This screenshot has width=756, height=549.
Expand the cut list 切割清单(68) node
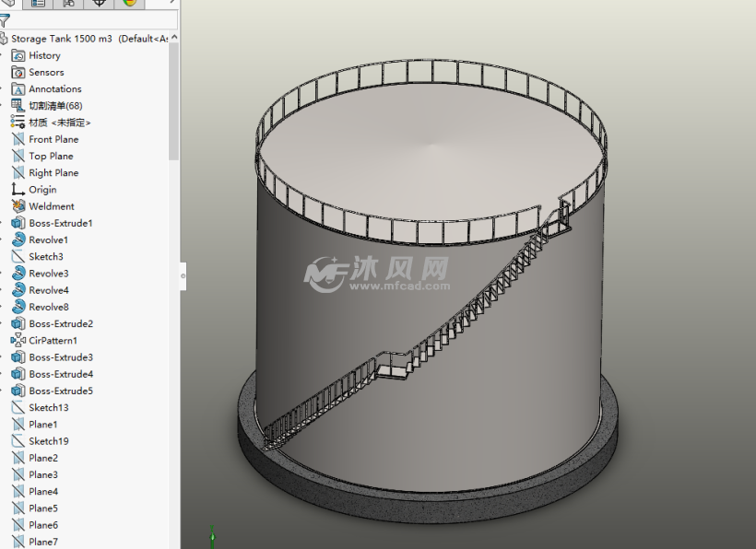(3, 106)
